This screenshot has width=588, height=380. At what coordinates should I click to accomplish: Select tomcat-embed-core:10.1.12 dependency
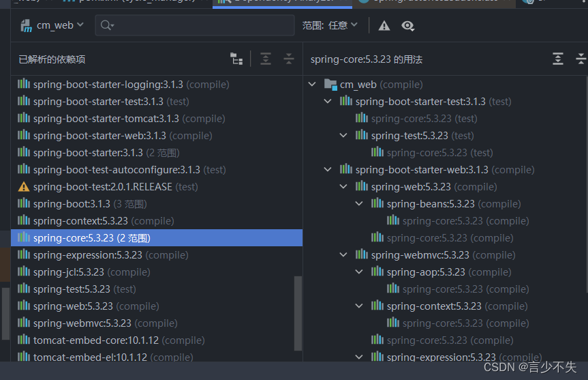[x=157, y=340]
